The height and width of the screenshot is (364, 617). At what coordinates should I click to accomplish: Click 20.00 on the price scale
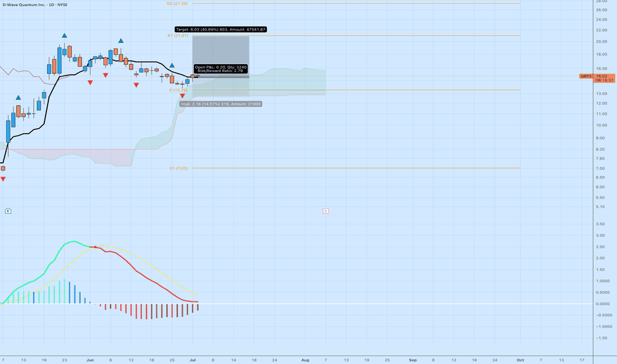pyautogui.click(x=601, y=41)
